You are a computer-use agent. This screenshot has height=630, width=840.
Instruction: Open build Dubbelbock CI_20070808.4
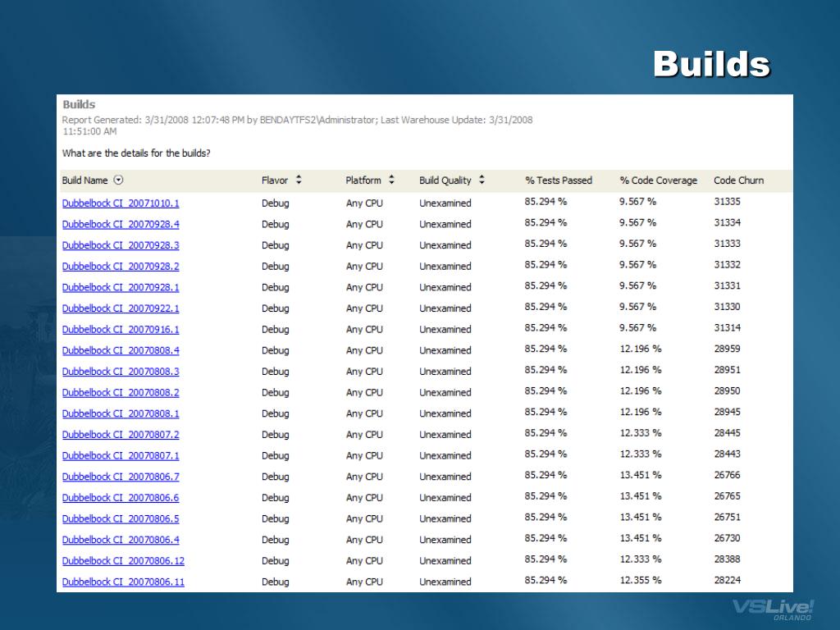121,350
